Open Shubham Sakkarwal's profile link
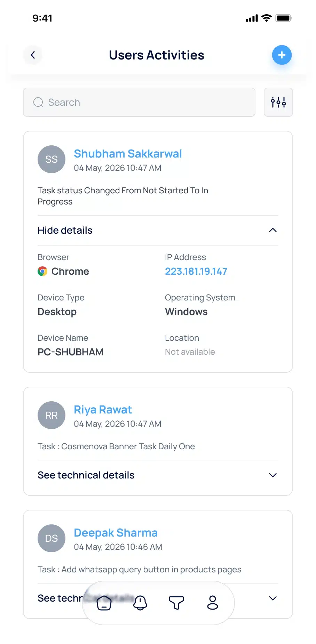This screenshot has height=644, width=316. pyautogui.click(x=128, y=153)
